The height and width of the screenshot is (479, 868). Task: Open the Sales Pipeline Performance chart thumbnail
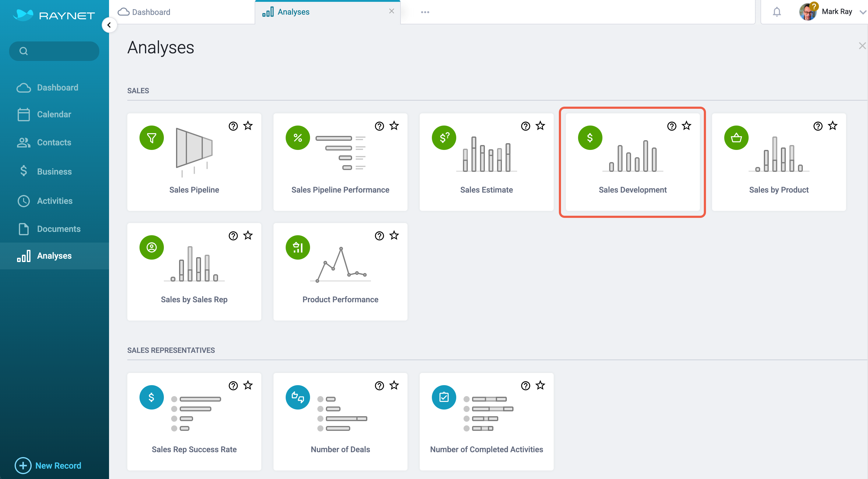click(x=341, y=153)
